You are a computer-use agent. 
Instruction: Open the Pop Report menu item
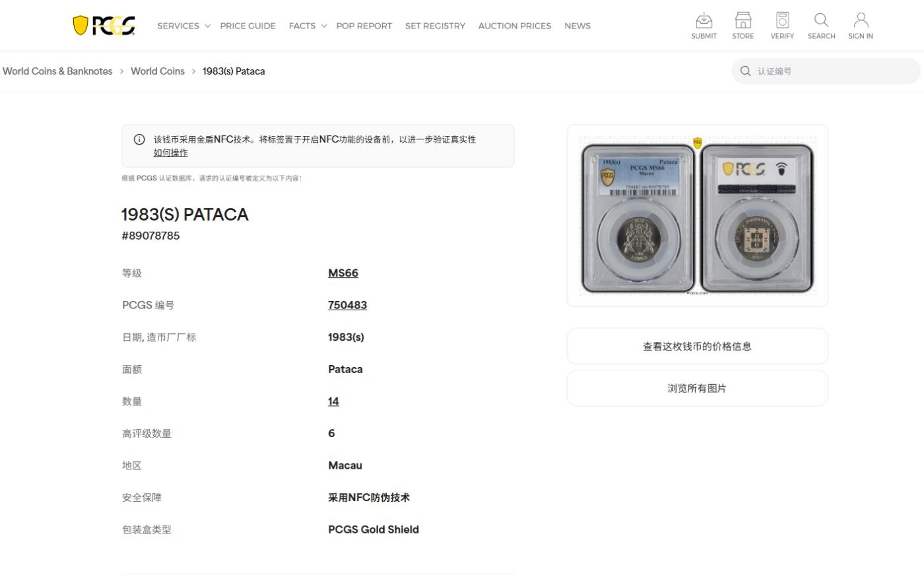364,26
